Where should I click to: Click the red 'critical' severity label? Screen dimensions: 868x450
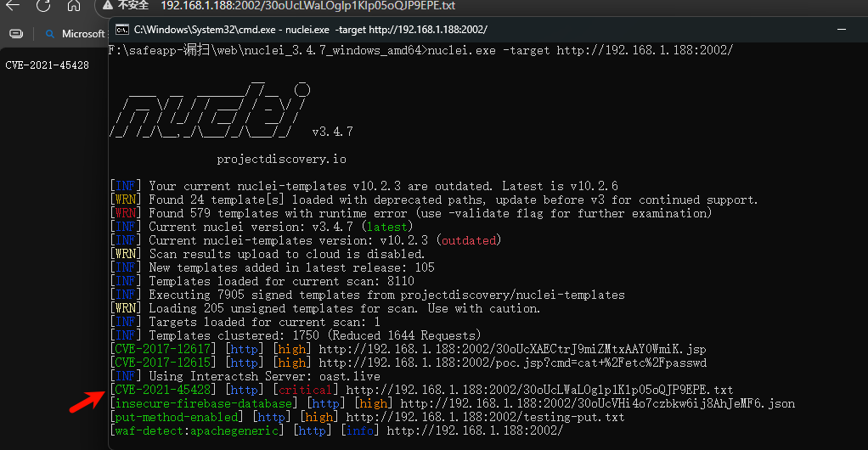coord(305,390)
